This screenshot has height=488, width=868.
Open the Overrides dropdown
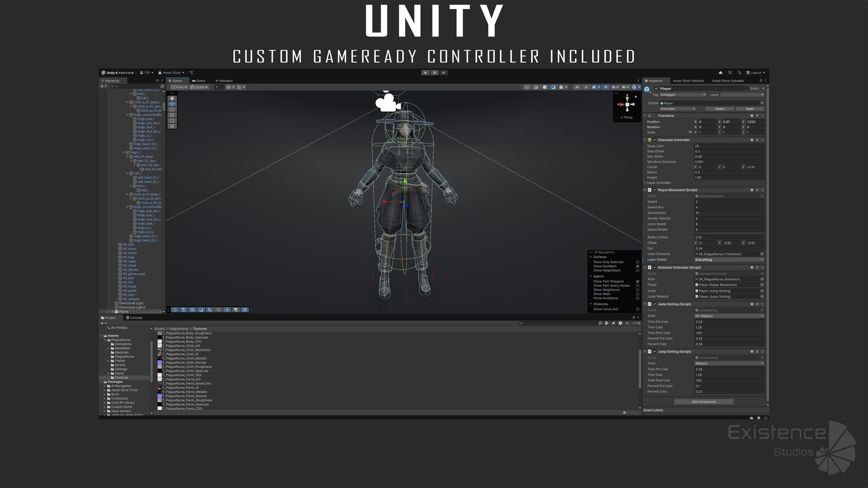[677, 109]
